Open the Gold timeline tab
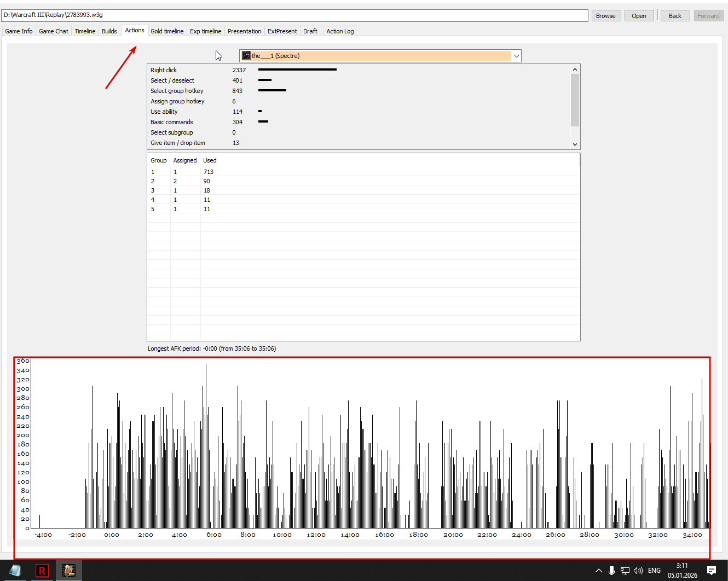Viewport: 728px width, 581px height. tap(167, 31)
